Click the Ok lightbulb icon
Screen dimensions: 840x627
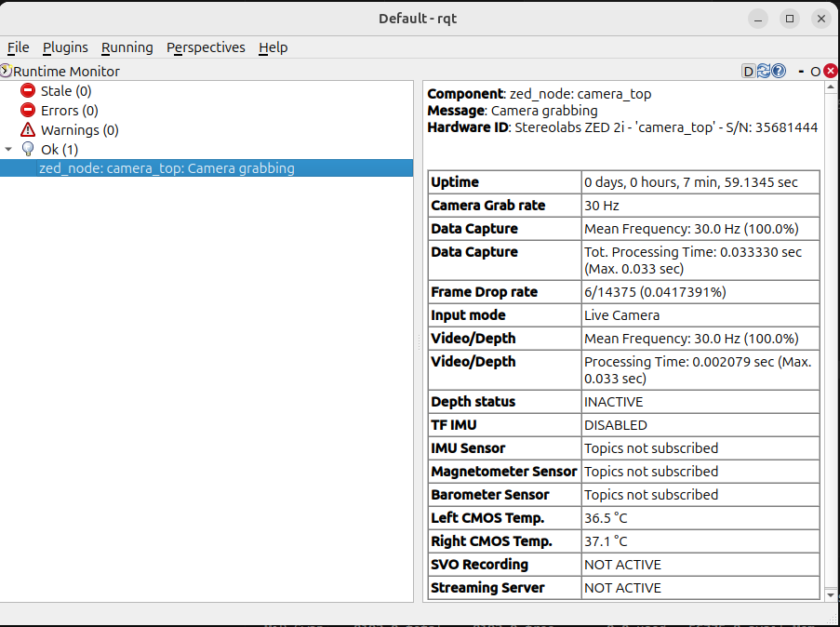[28, 149]
